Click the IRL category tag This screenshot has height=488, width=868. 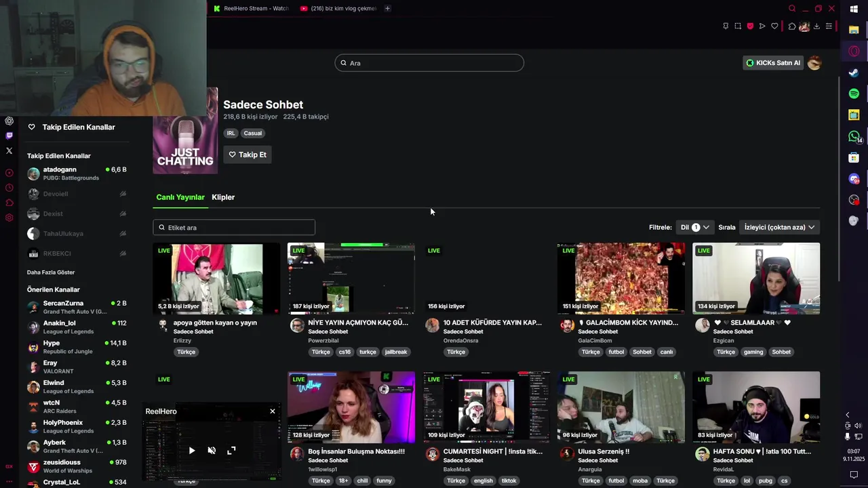(231, 134)
